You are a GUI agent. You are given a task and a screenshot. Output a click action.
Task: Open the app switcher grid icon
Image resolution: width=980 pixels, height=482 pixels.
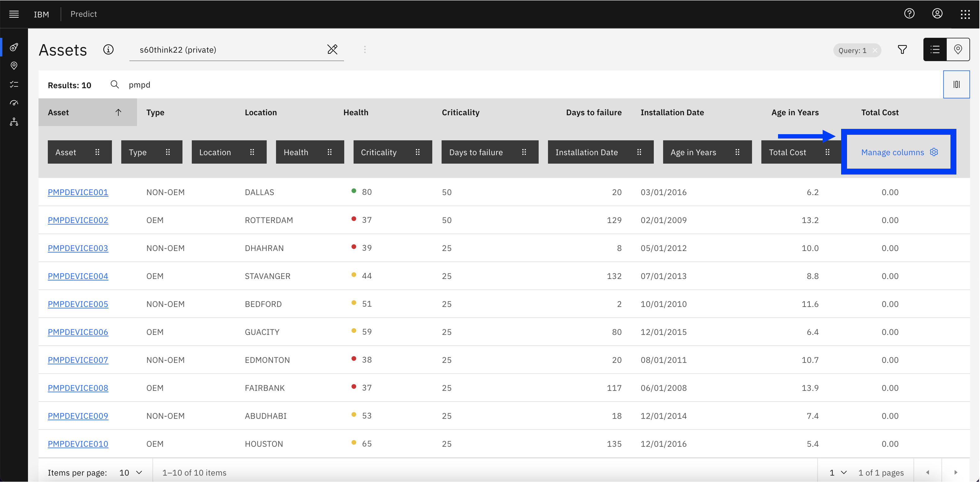click(965, 15)
